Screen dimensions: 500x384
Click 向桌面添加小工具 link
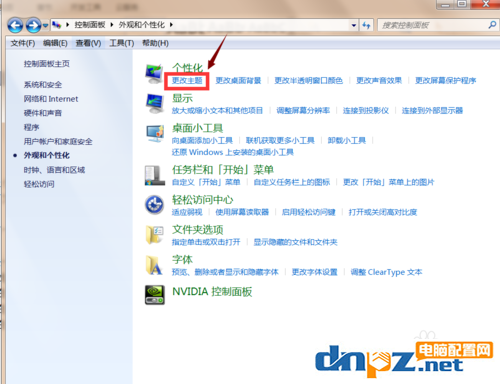202,141
